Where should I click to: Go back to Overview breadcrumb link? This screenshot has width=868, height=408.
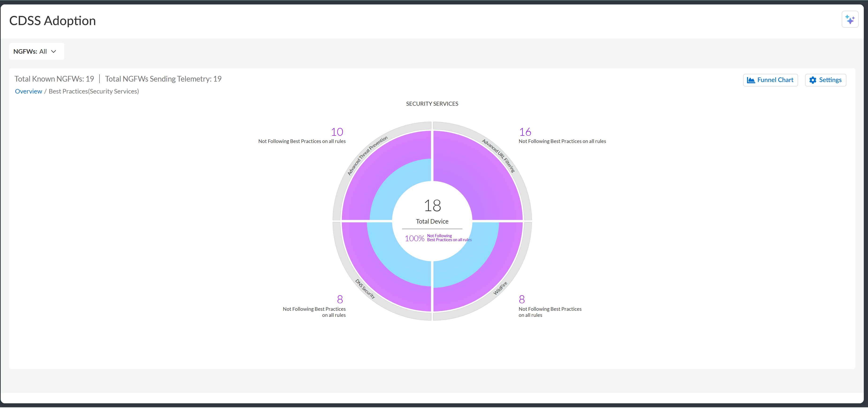click(28, 91)
